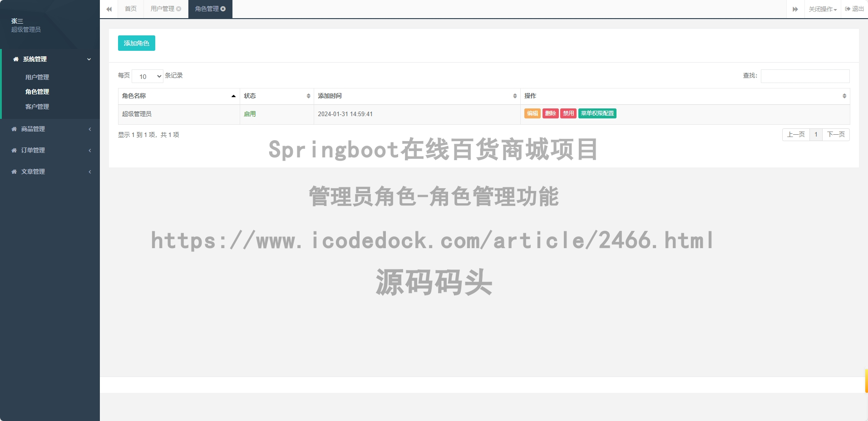
Task: Click the forward tabs right arrow icon
Action: pyautogui.click(x=795, y=9)
